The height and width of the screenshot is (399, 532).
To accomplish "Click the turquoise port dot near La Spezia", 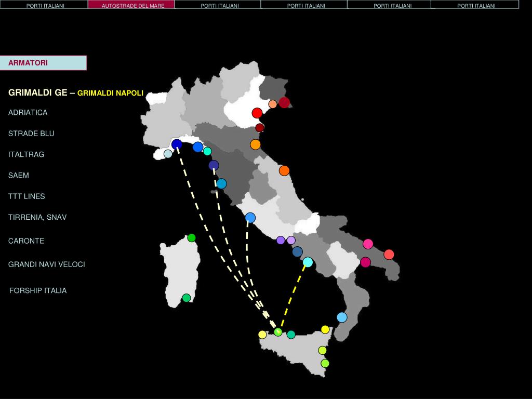I will (207, 151).
